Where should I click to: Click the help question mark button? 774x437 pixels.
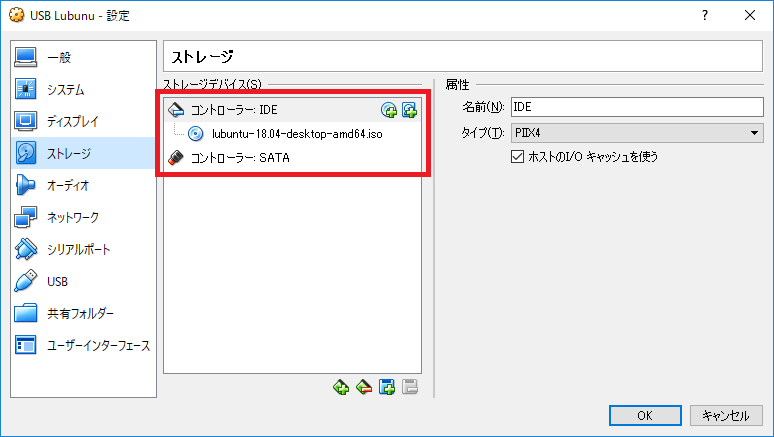tap(705, 15)
